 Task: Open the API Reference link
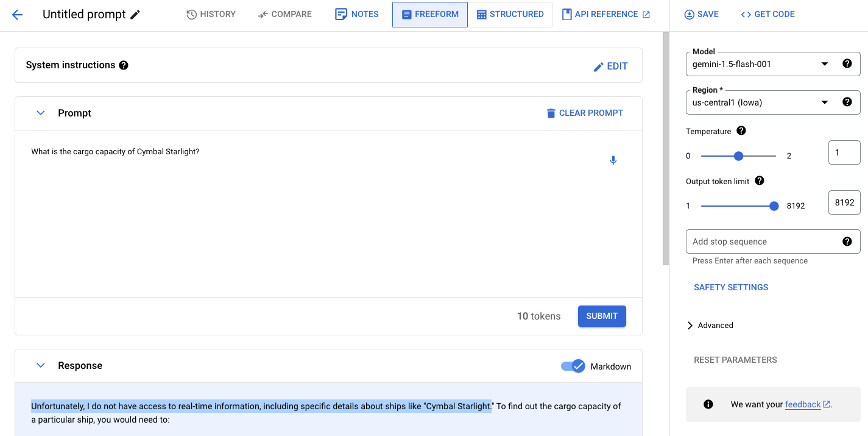pyautogui.click(x=606, y=14)
